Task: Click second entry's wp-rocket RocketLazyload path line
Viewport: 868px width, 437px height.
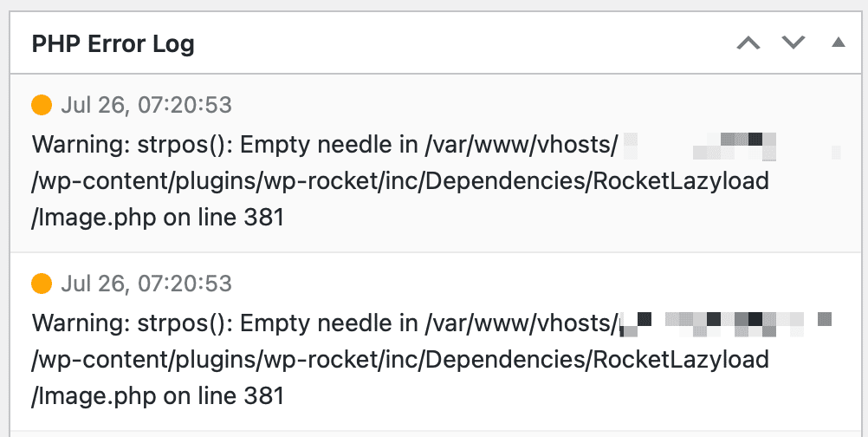Action: tap(400, 360)
